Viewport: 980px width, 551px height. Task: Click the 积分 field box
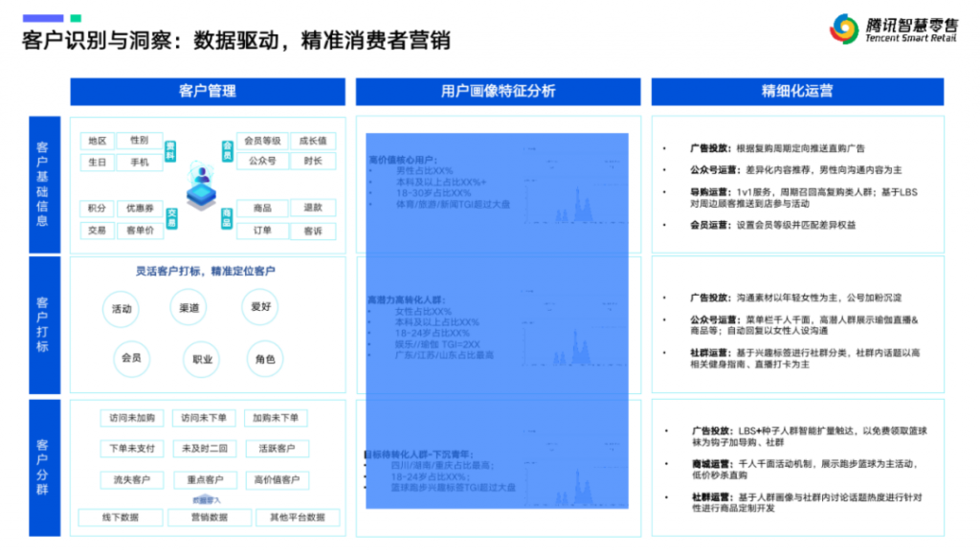97,208
